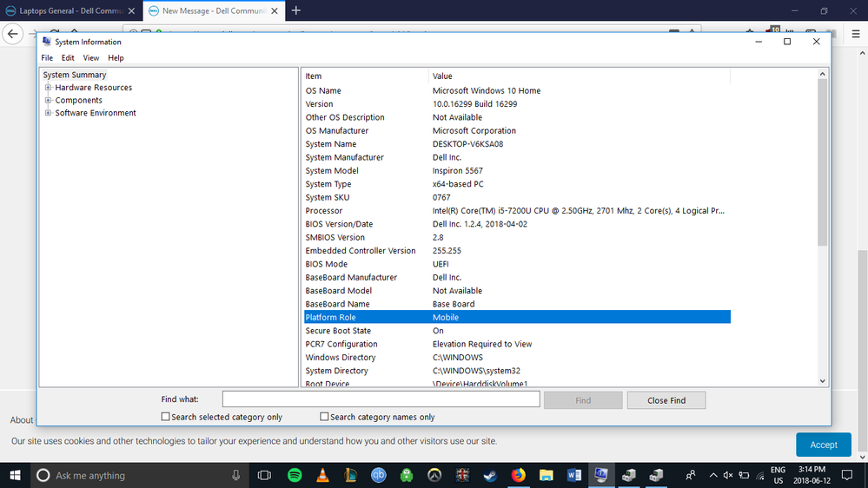Open the File menu
Screen dimensions: 868x488
47,57
